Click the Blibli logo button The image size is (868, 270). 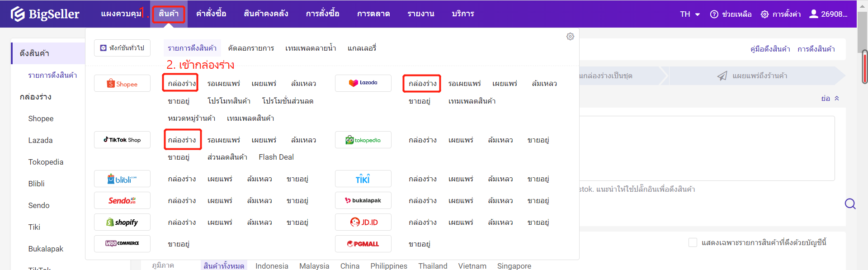(x=122, y=179)
